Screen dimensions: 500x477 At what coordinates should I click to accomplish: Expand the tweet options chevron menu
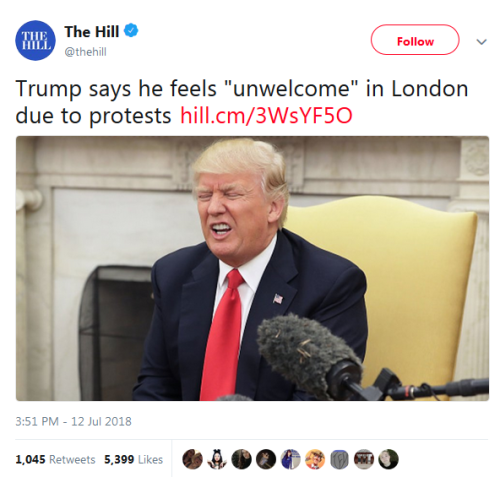481,42
